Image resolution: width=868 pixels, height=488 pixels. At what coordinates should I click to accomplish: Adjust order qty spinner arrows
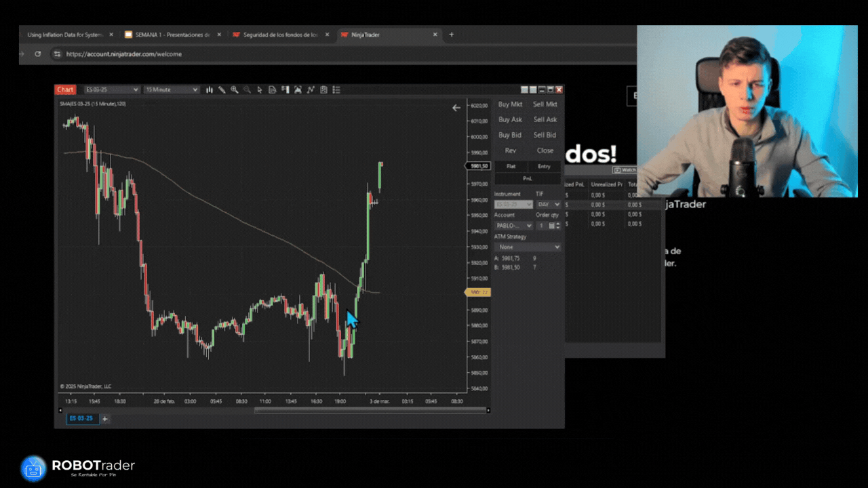click(559, 226)
